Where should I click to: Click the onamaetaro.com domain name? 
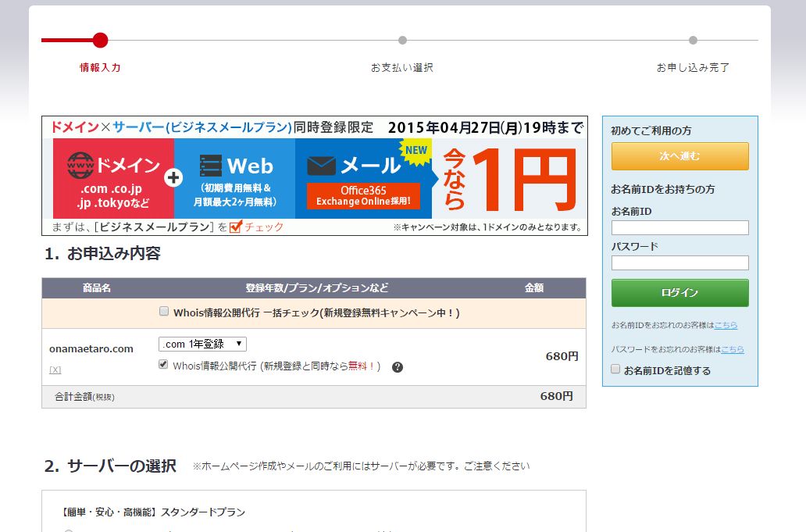pos(91,348)
